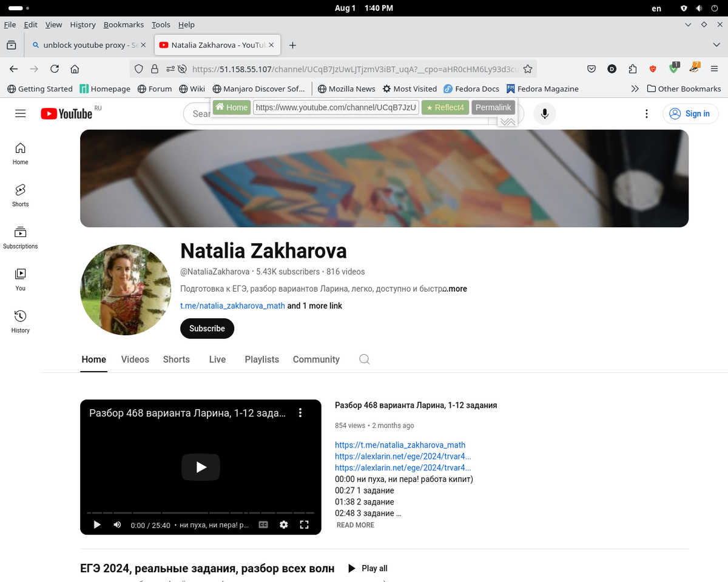Screen dimensions: 728x582
Task: Open the You section in sidebar
Action: (21, 279)
